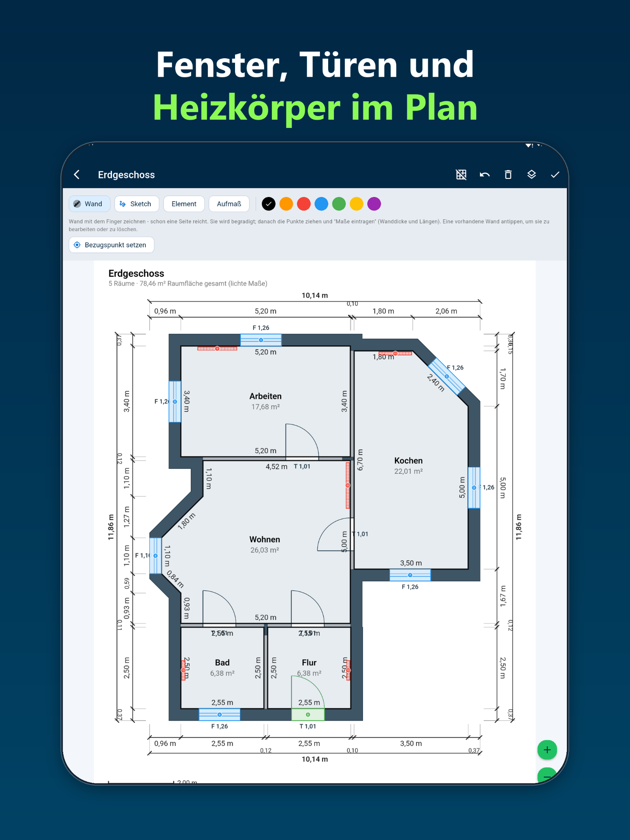Tap the window marker on Kochen diagonal wall
The height and width of the screenshot is (840, 630).
[x=447, y=377]
